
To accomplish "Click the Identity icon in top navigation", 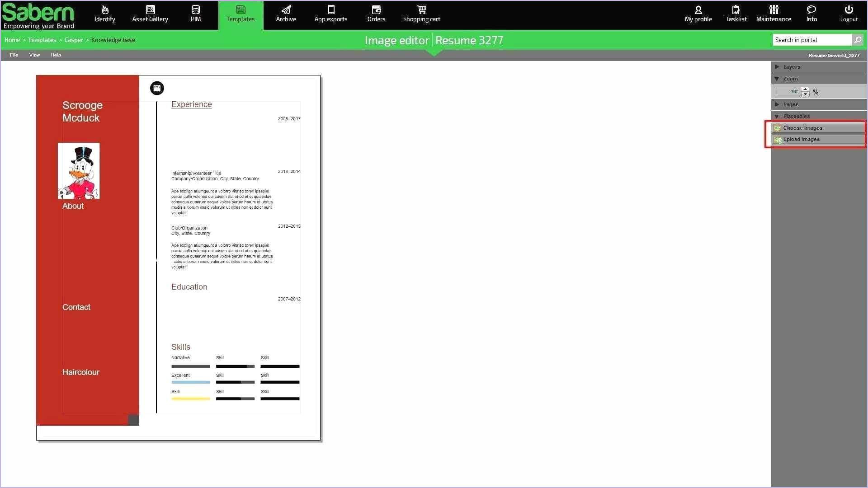I will point(105,14).
